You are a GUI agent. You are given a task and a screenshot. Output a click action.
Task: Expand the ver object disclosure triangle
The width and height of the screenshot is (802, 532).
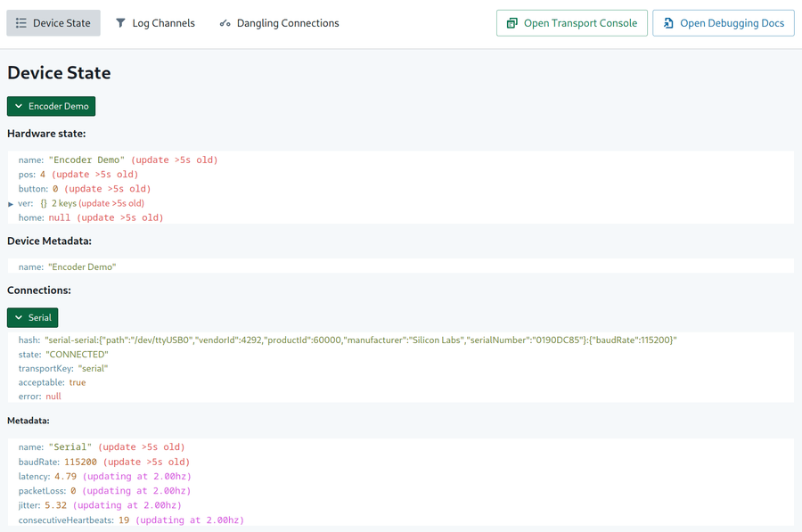coord(11,204)
